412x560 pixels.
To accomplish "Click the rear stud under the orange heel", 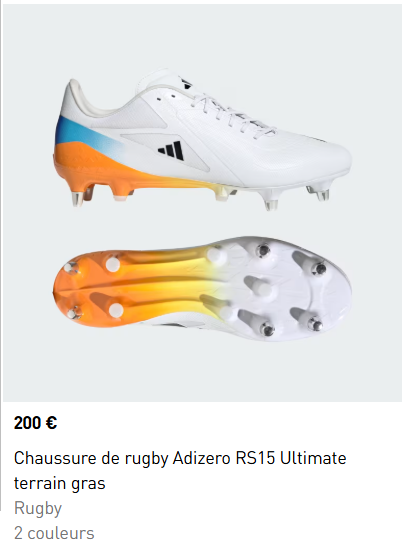I will (78, 197).
